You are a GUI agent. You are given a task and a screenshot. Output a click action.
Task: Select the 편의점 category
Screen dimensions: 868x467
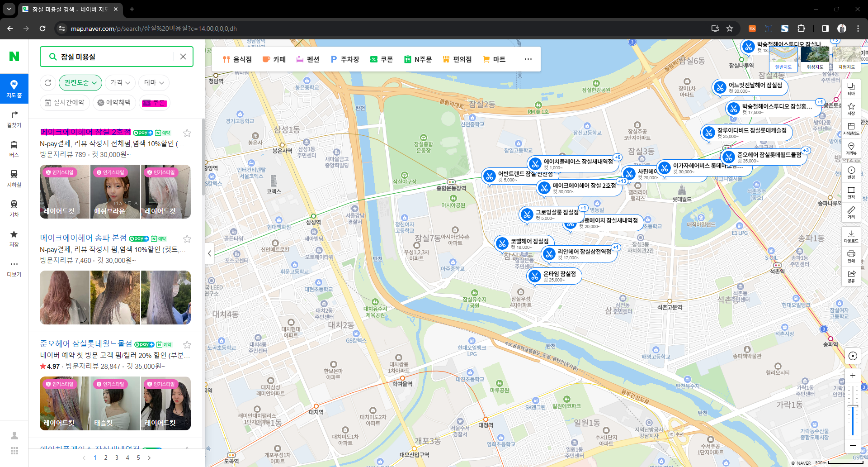(457, 59)
